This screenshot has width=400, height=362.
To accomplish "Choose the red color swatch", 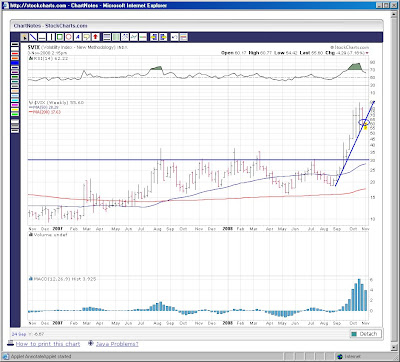I will [x=15, y=54].
